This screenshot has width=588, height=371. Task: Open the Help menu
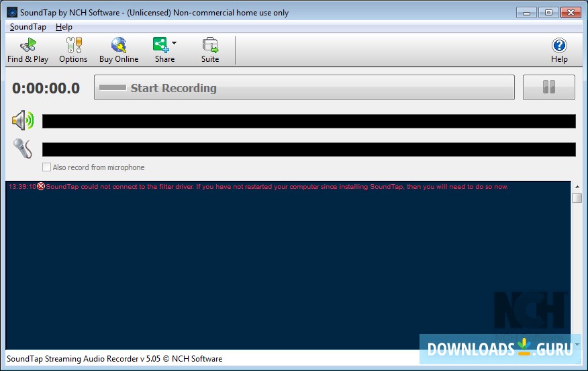coord(64,27)
